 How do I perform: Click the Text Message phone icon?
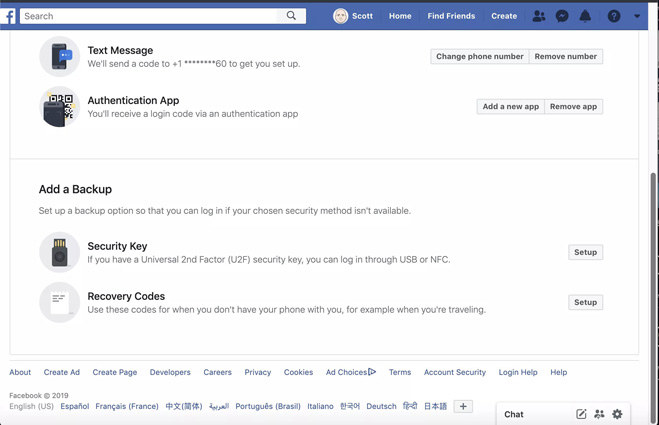[x=60, y=56]
